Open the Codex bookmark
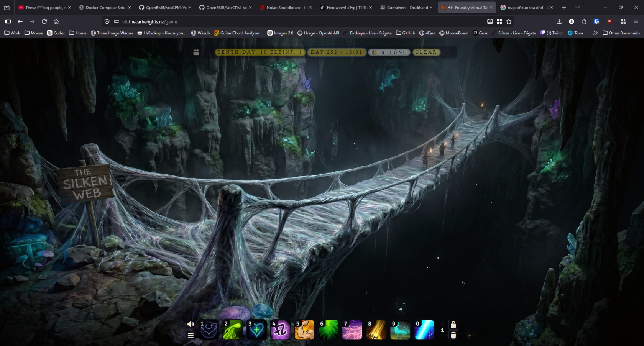The image size is (644, 346). pos(56,33)
